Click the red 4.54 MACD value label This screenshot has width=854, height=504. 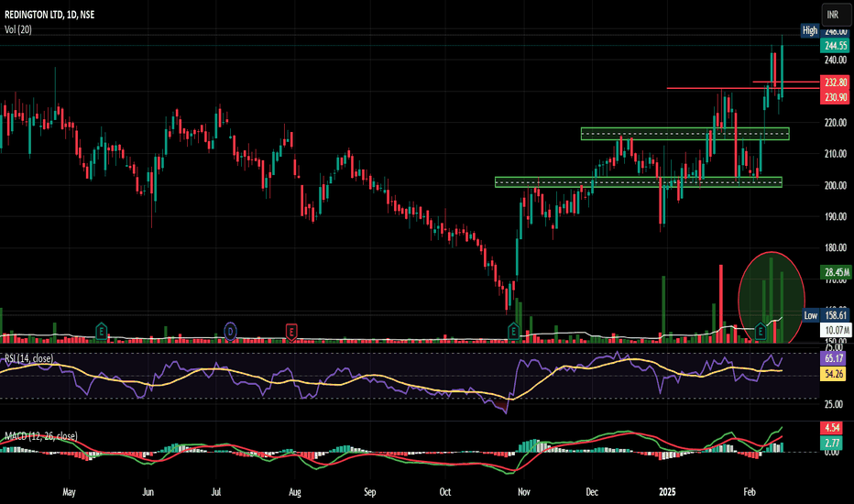(x=832, y=428)
